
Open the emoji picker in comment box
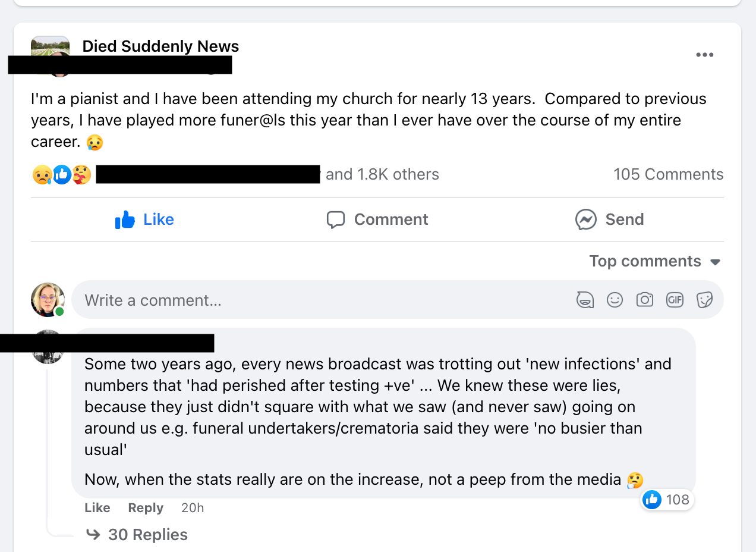(x=615, y=300)
